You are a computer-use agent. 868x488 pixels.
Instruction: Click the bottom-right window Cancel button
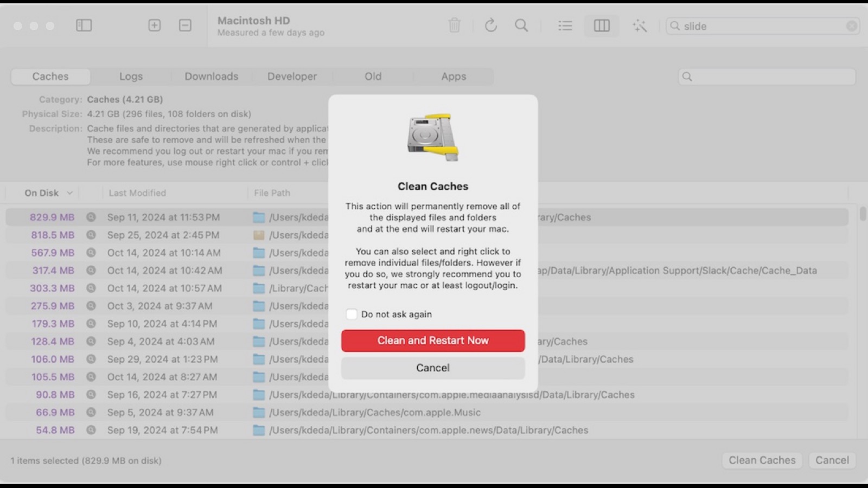tap(832, 460)
